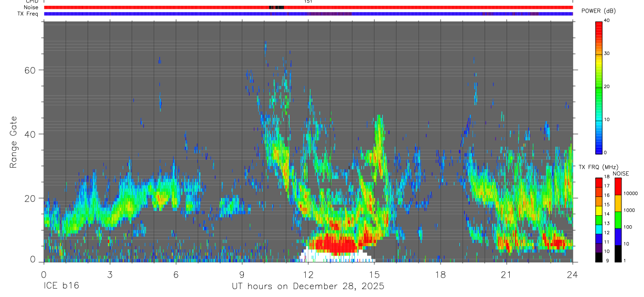Click the blue TX Freq strip above the plot
The image size is (644, 297).
[308, 14]
